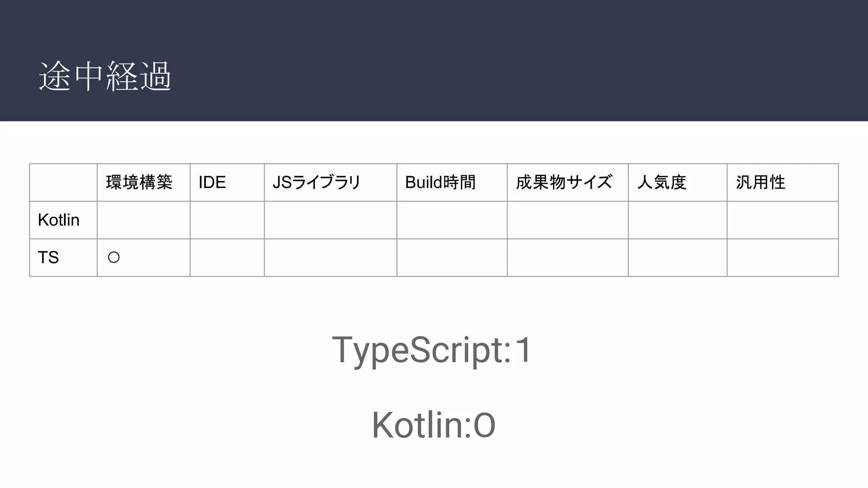The image size is (868, 488).
Task: Click the TypeScript:1 score text
Action: pos(431,351)
